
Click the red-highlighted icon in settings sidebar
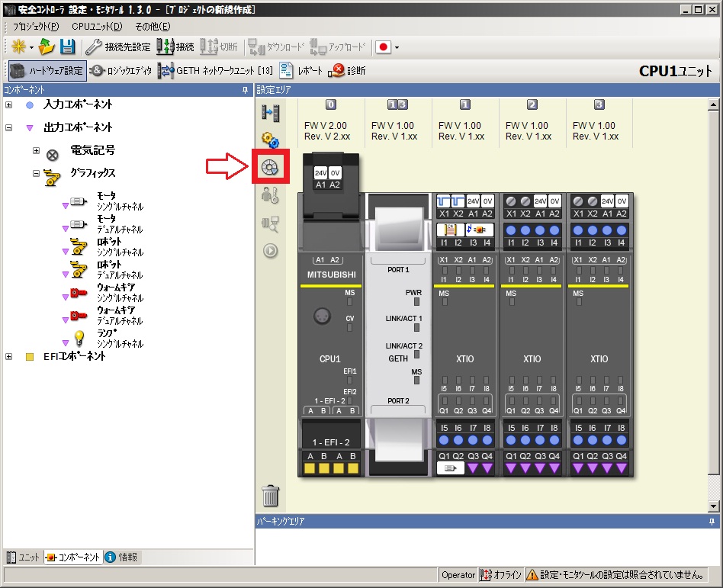(x=269, y=168)
